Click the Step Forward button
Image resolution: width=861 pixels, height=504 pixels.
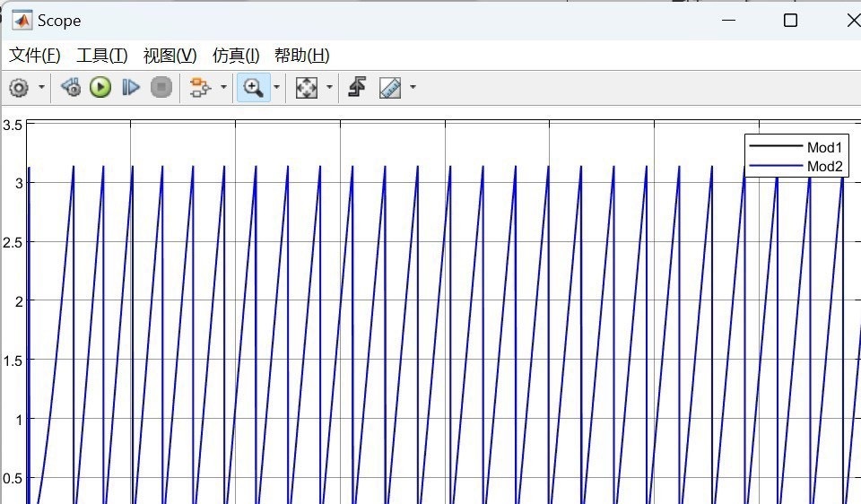click(x=131, y=87)
